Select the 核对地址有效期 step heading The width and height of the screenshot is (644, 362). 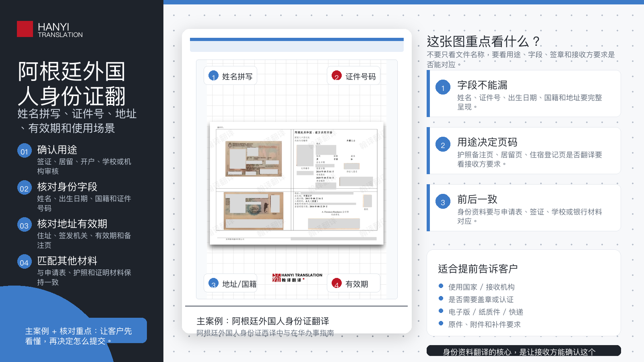coord(72,224)
